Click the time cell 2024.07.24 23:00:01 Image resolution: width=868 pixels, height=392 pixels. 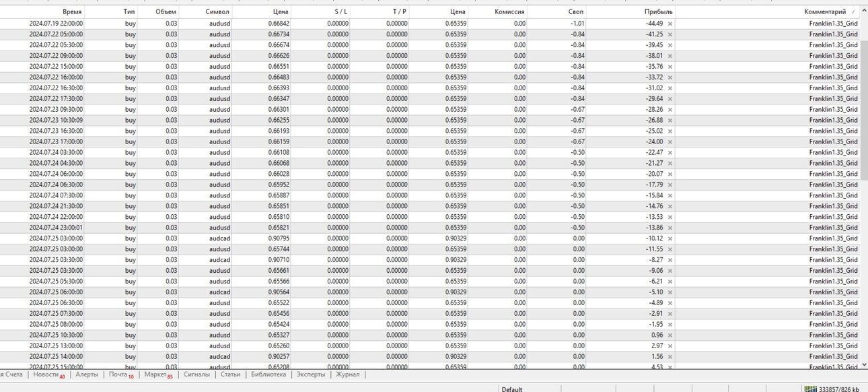pos(56,228)
